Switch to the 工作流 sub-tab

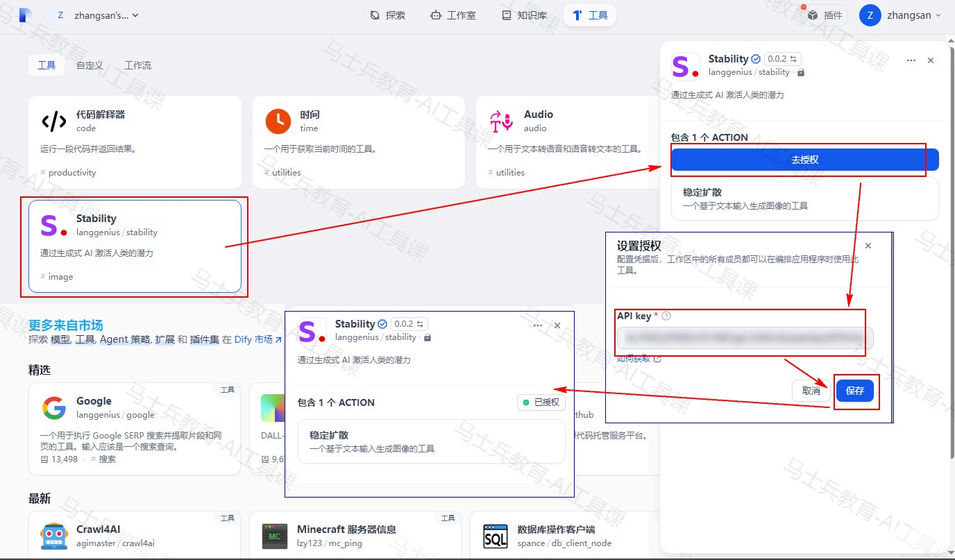(137, 65)
